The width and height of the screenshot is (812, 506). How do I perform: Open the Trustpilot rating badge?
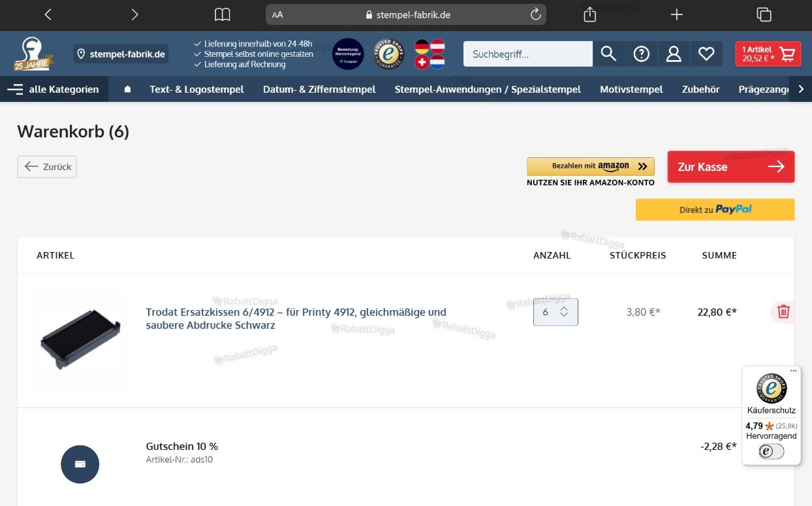tap(348, 54)
